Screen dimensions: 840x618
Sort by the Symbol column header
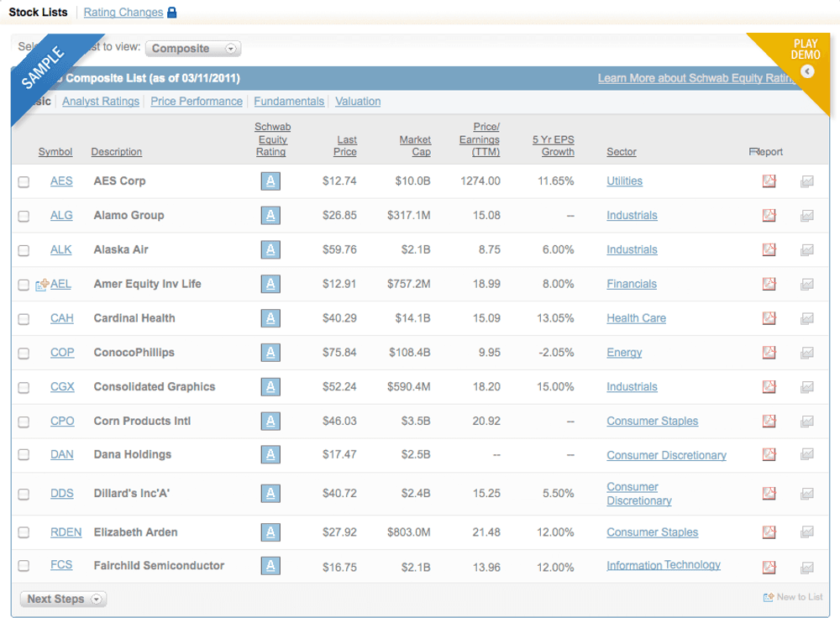click(55, 151)
